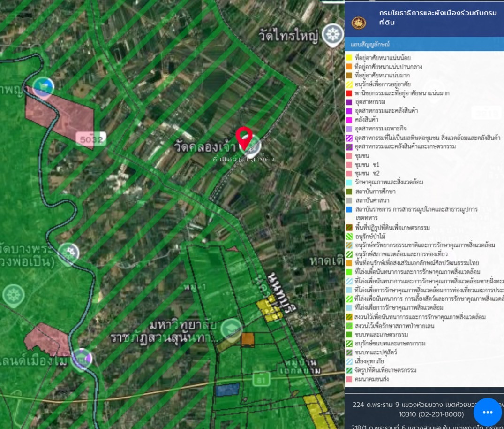Select the route 81 highway badge
This screenshot has width=504, height=429.
(261, 380)
